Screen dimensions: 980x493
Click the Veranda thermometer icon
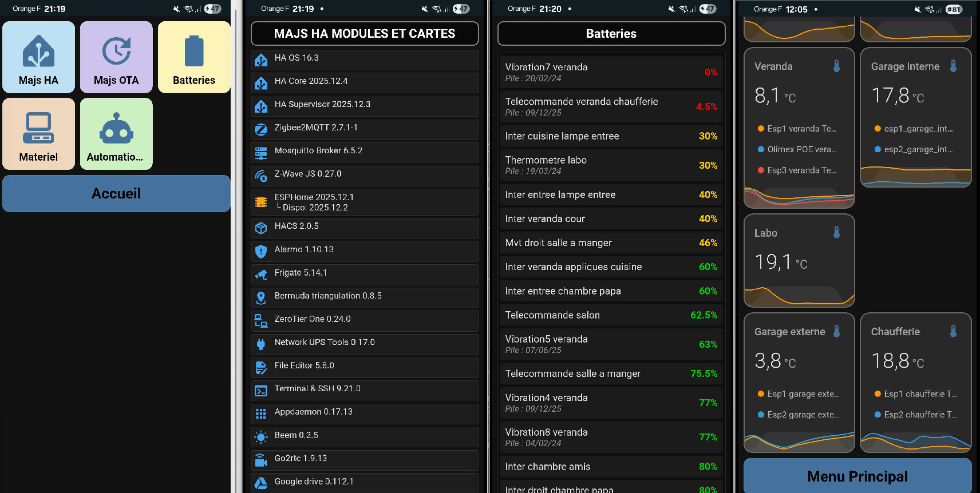[x=836, y=66]
